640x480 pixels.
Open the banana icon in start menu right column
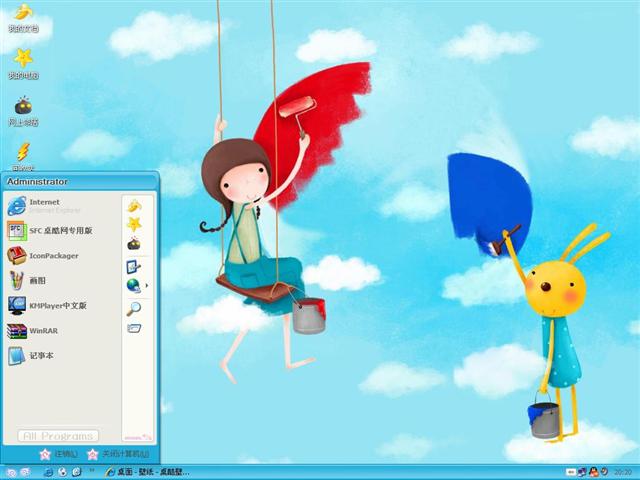[134, 206]
